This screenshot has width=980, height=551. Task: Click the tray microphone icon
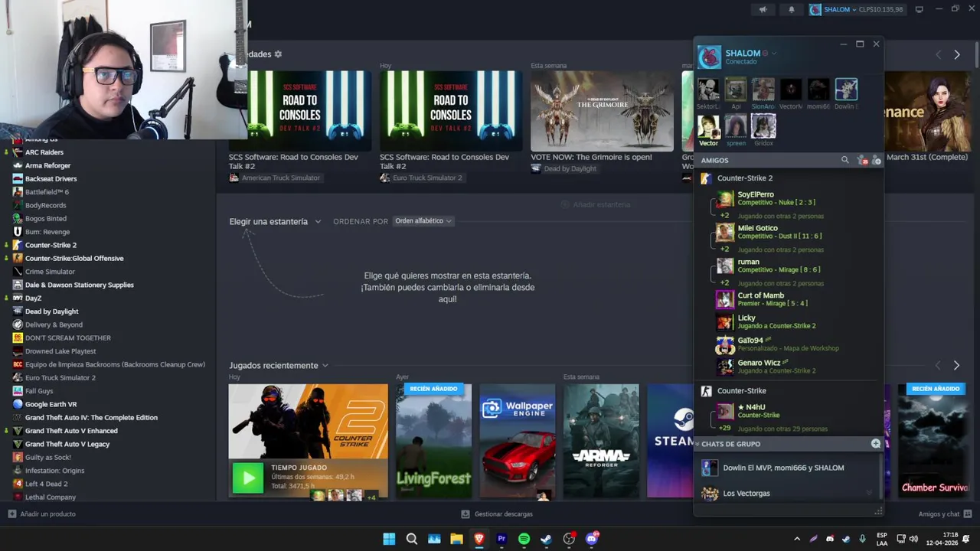pyautogui.click(x=863, y=539)
